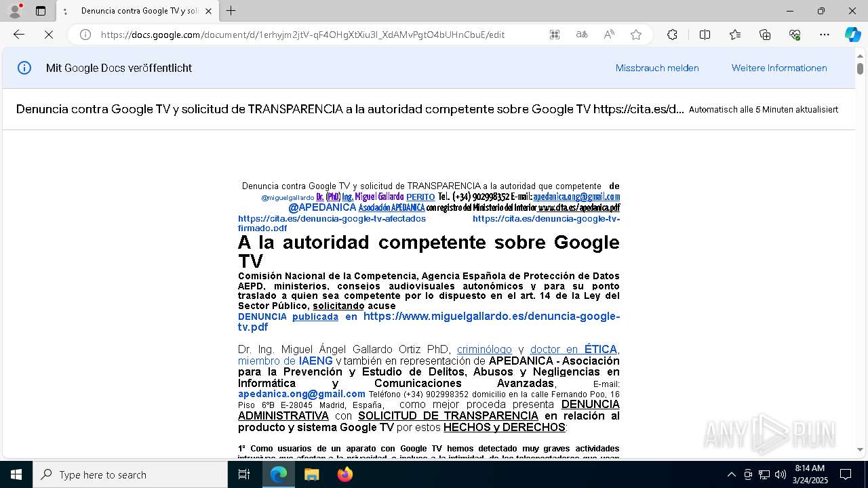Click Weitere Informationen link
Screen dimensions: 868x488
pos(779,68)
